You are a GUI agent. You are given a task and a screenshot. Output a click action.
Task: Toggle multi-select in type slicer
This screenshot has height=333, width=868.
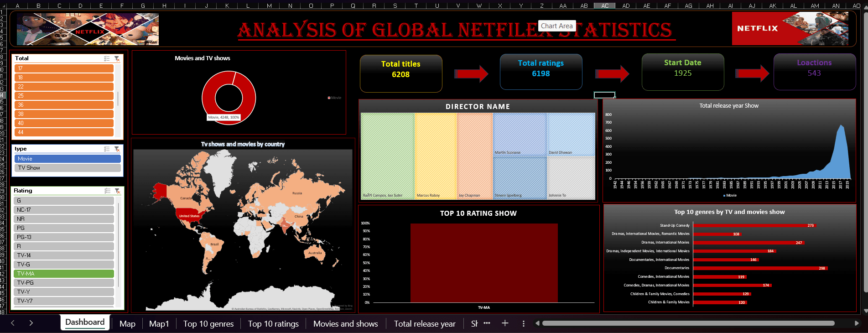tap(107, 149)
